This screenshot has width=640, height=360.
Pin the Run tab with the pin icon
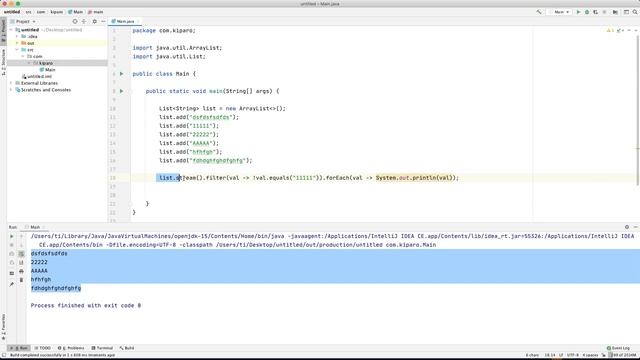pos(11,284)
